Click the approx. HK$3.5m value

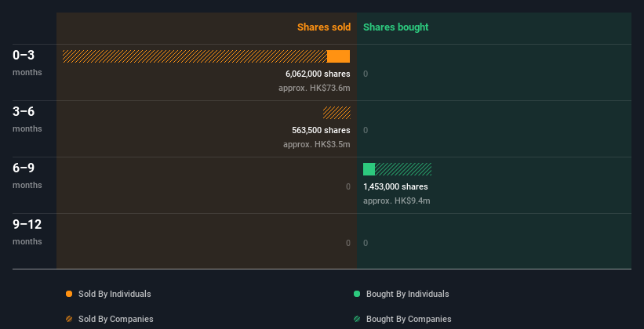(x=317, y=145)
